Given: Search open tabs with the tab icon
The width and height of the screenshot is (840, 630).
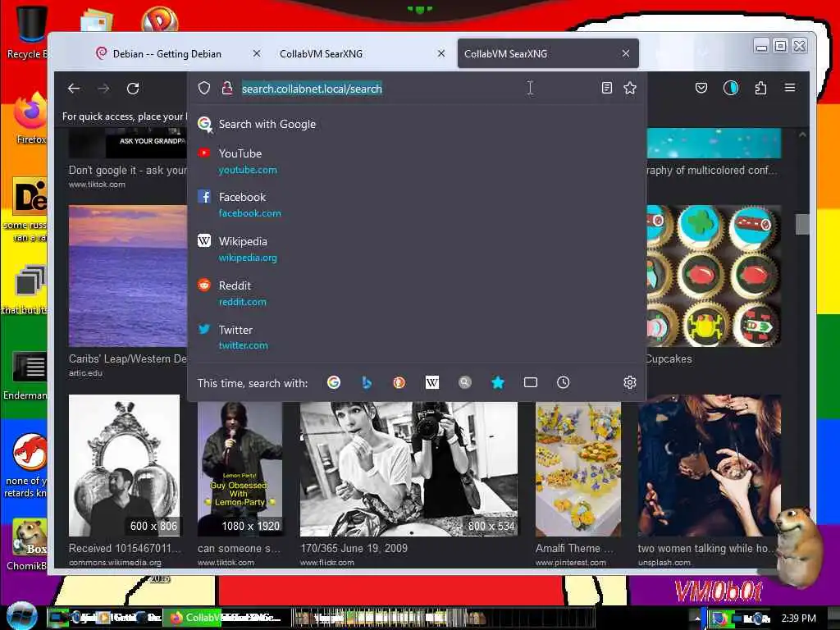Looking at the screenshot, I should (x=531, y=382).
